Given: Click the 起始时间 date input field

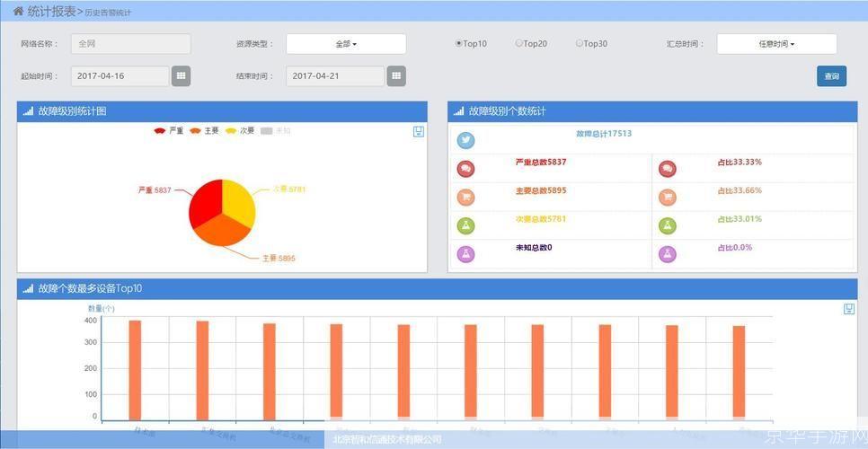Looking at the screenshot, I should tap(120, 76).
